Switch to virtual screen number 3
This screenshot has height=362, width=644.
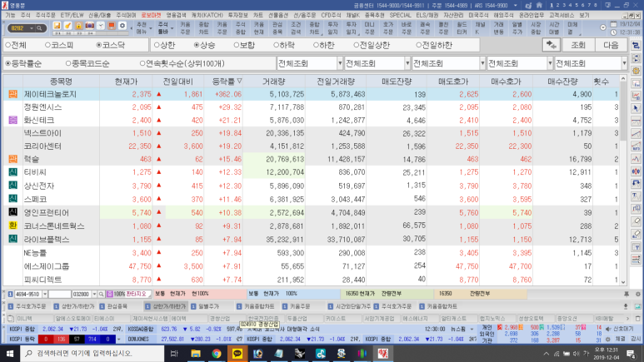[x=563, y=5]
